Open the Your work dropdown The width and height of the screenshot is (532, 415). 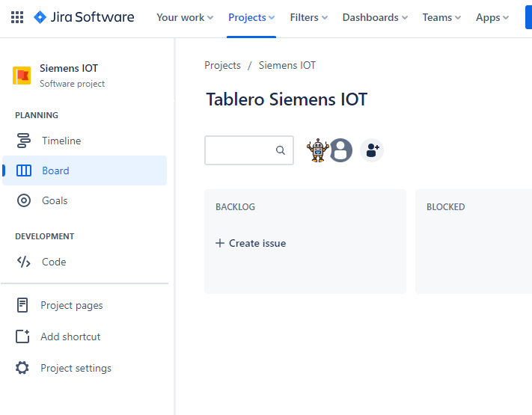pyautogui.click(x=185, y=17)
